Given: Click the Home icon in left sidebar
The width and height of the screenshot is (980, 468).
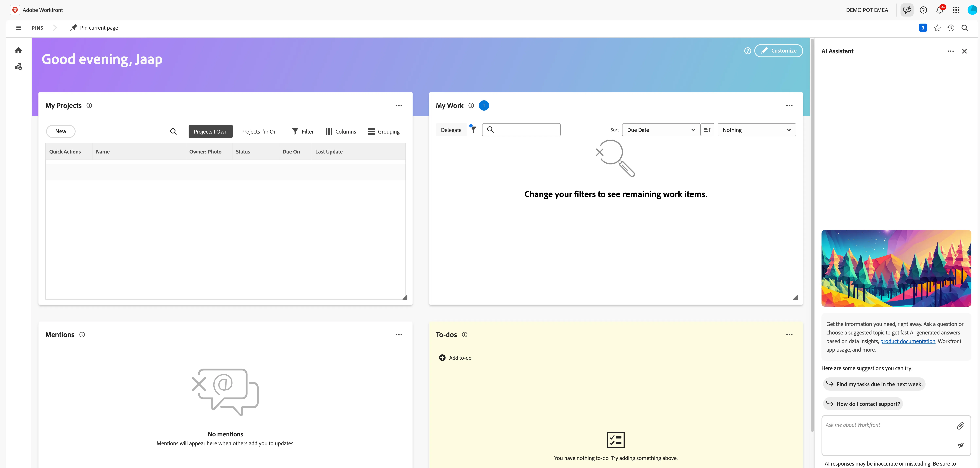Looking at the screenshot, I should (18, 50).
